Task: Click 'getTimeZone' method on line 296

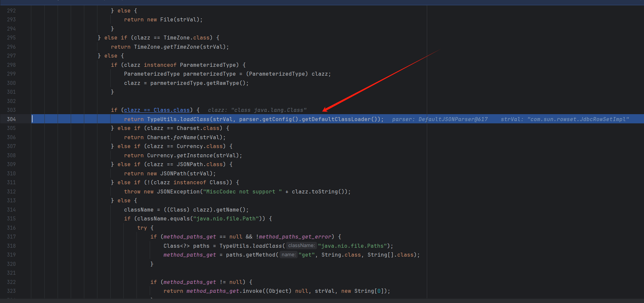Action: 182,47
